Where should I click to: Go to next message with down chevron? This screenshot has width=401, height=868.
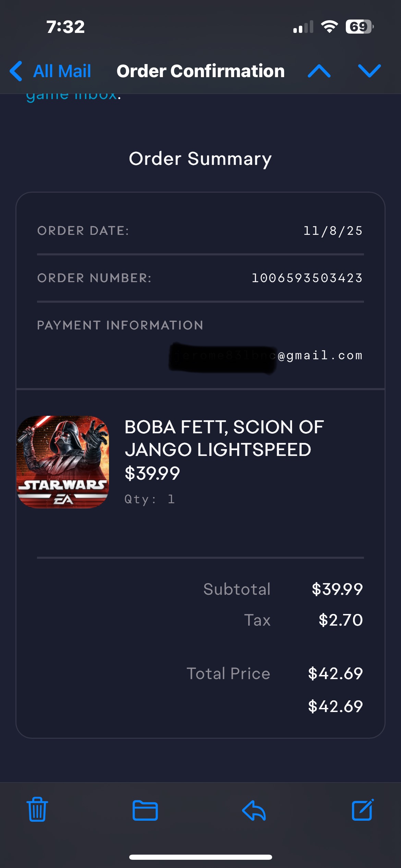369,71
